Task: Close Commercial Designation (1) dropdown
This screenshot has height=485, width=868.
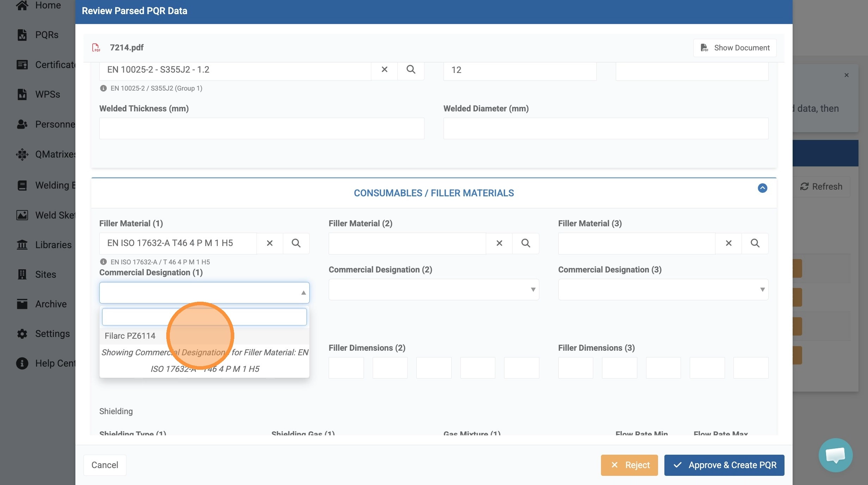Action: [204, 293]
